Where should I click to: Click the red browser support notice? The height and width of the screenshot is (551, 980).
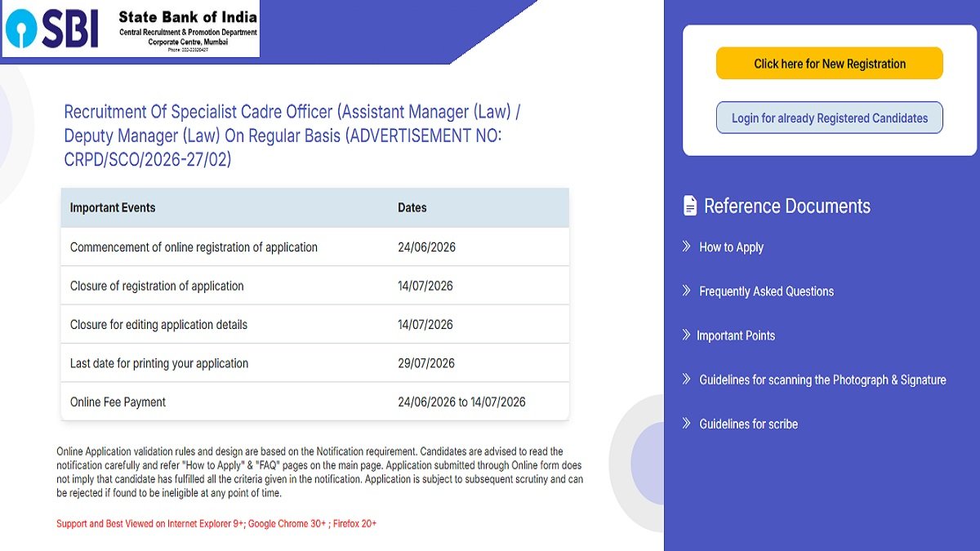click(x=216, y=523)
